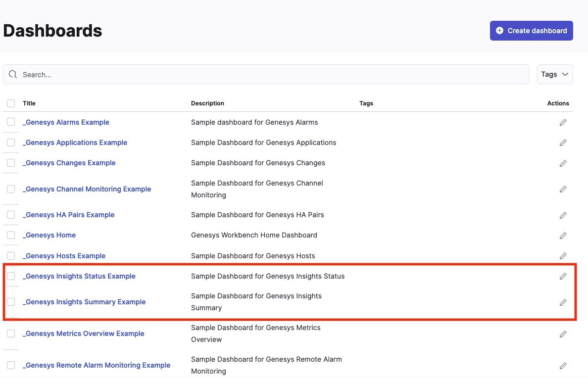
Task: Open _Genesys Insights Summary Example link
Action: click(x=84, y=302)
